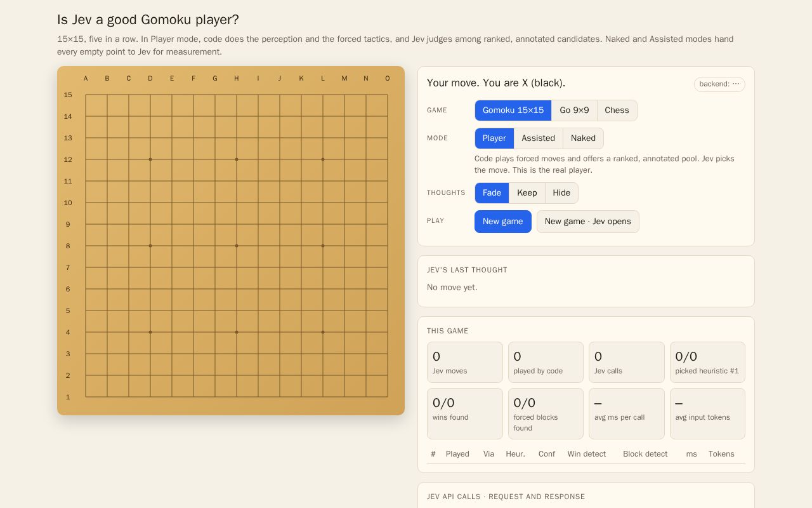Click New game · Jev opens button
The width and height of the screenshot is (812, 508).
pos(587,222)
